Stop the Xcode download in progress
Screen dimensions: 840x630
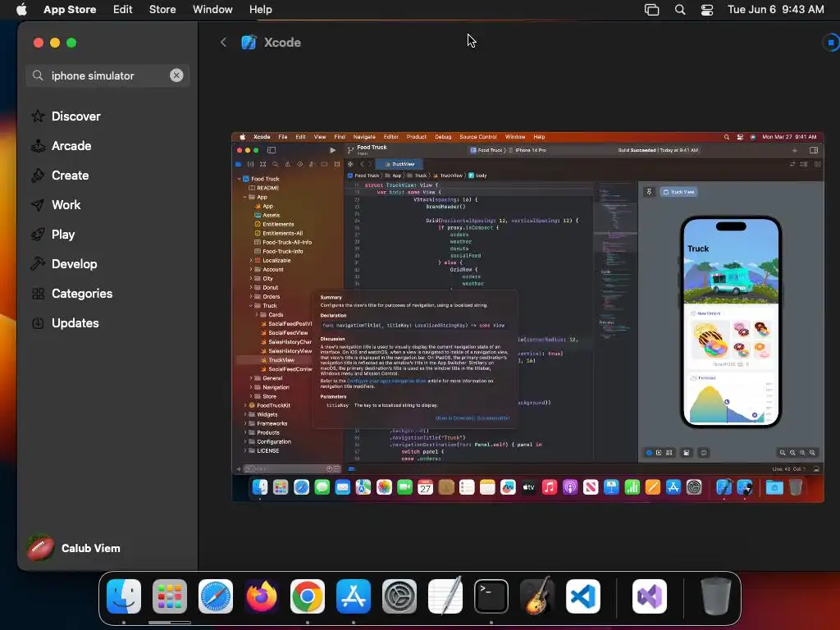click(831, 43)
